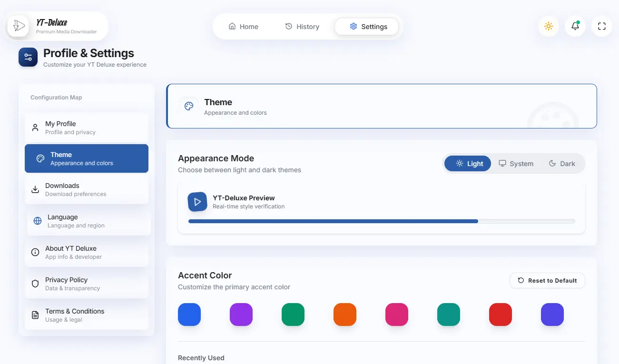Click Reset to Default button

pyautogui.click(x=547, y=280)
